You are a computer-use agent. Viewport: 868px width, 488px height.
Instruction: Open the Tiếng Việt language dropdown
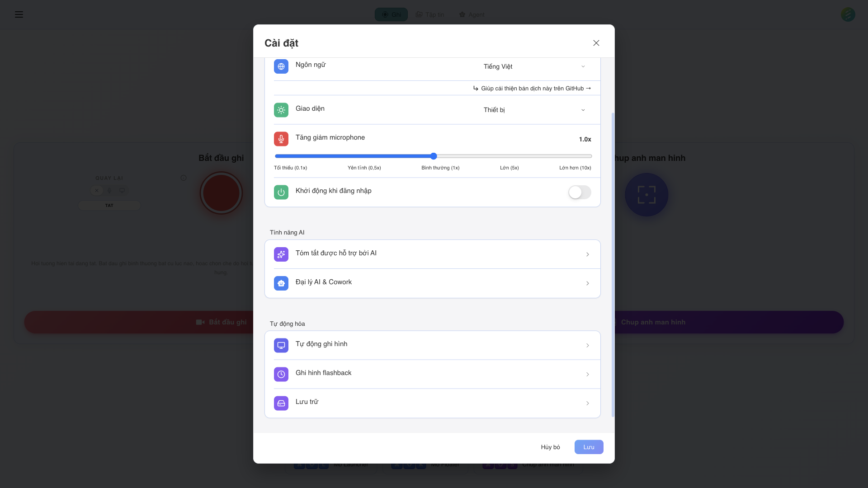[x=534, y=66]
